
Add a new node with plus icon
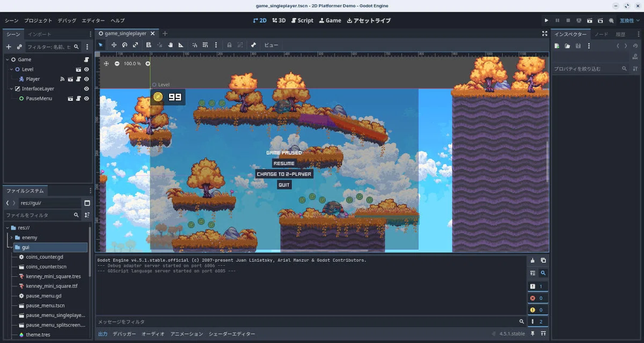(9, 47)
